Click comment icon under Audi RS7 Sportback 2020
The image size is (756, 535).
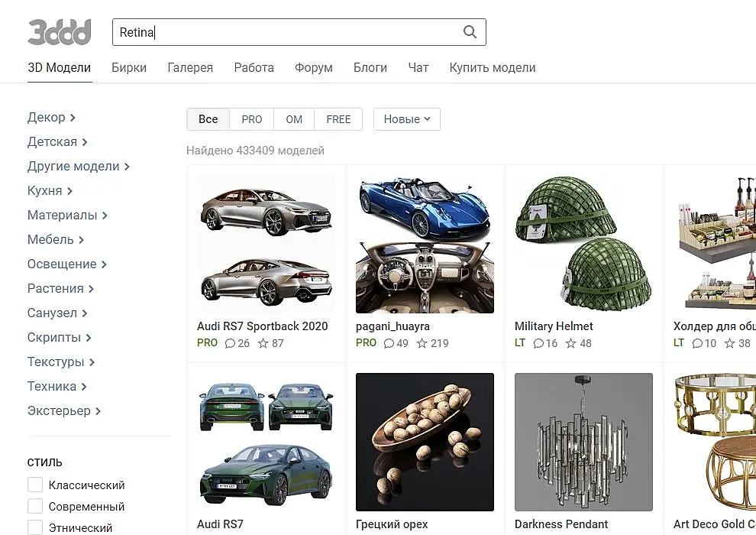(231, 343)
